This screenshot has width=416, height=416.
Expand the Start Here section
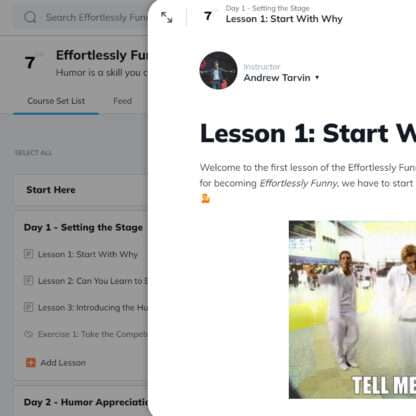[51, 190]
